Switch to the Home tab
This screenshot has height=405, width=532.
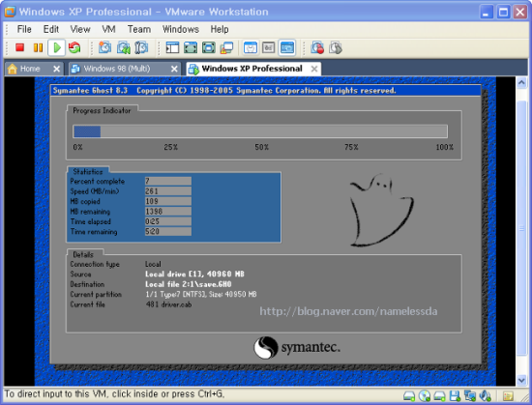(x=30, y=69)
